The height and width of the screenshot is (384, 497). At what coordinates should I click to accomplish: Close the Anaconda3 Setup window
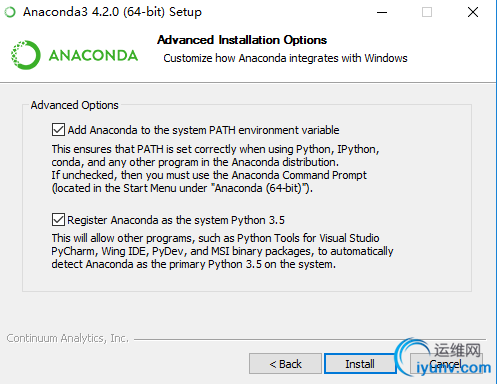[x=473, y=12]
